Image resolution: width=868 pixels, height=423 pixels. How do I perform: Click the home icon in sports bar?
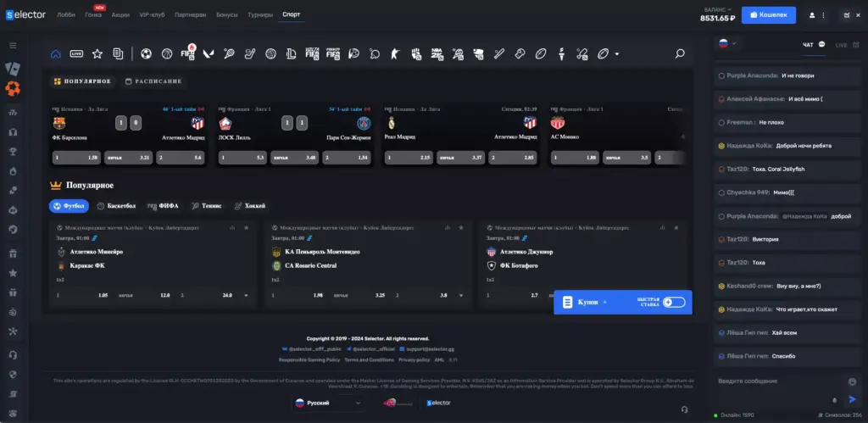click(56, 54)
